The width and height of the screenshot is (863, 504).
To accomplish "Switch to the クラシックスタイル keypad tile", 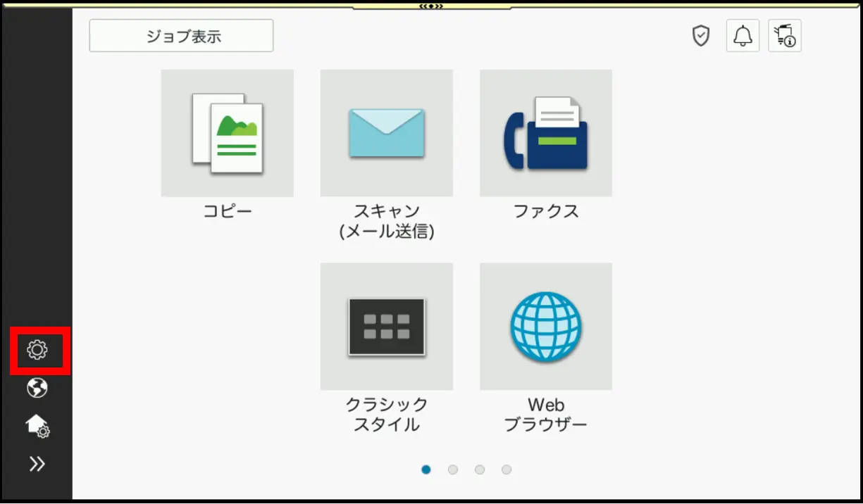I will tap(386, 327).
